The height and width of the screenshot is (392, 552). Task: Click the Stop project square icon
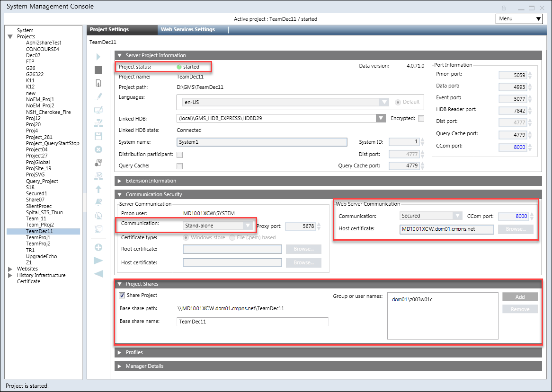pos(98,70)
